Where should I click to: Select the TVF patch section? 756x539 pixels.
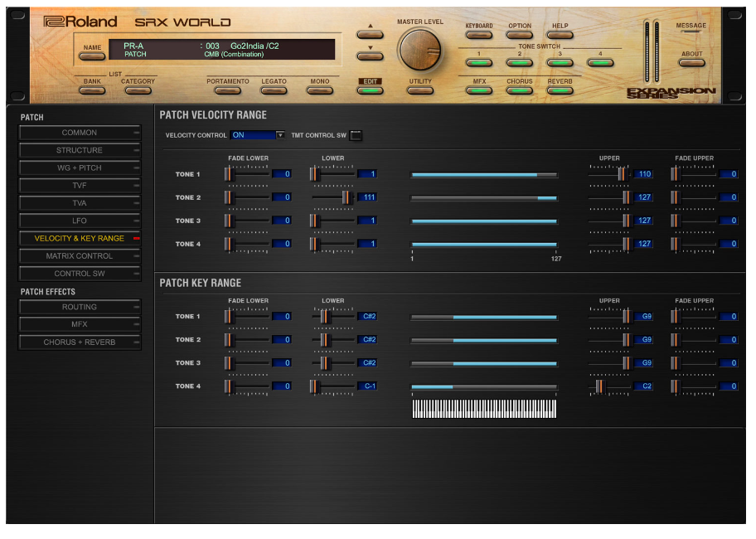point(80,186)
